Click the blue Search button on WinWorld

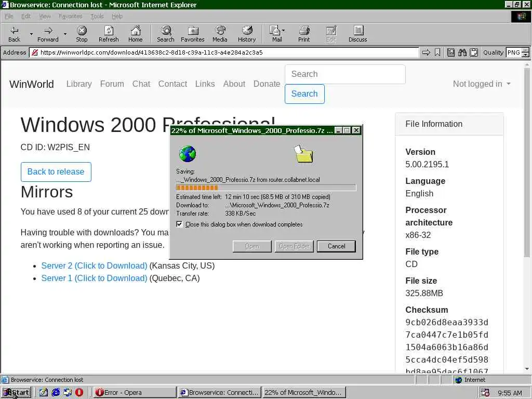(304, 94)
